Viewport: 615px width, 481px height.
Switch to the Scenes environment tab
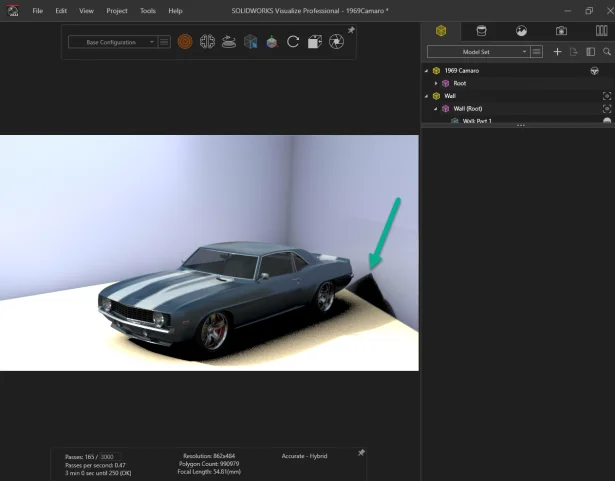pos(521,31)
